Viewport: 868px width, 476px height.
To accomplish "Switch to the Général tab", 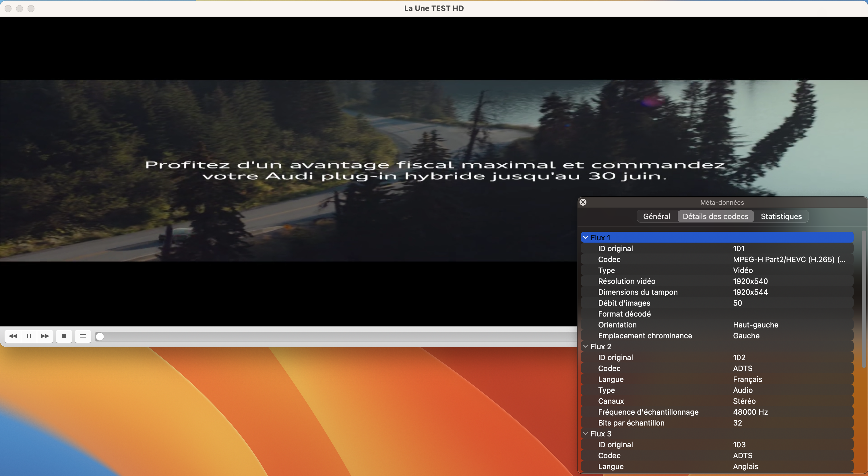I will tap(656, 216).
